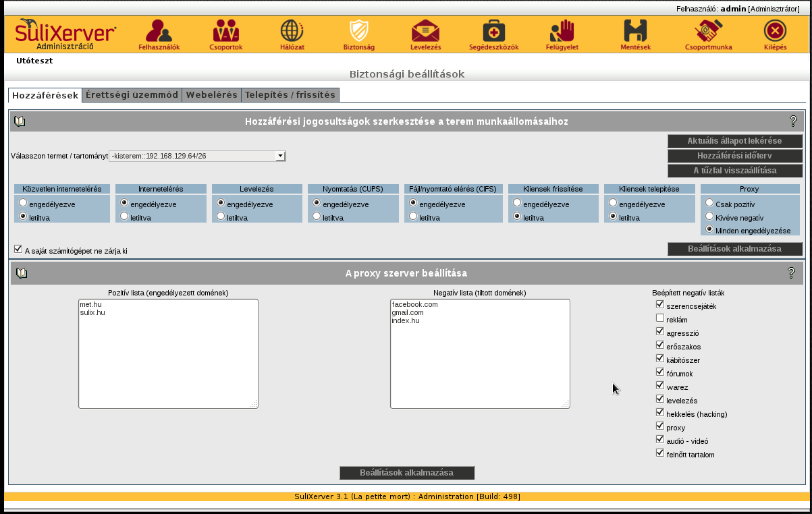Screen dimensions: 812x514
Task: Select letiltva under Levelezés
Action: [221, 217]
